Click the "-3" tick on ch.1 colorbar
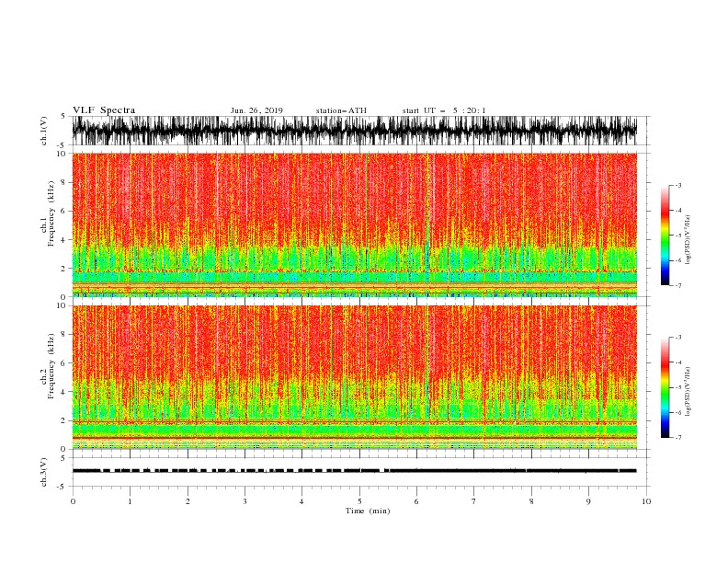Viewport: 728px width, 563px height. pyautogui.click(x=677, y=185)
